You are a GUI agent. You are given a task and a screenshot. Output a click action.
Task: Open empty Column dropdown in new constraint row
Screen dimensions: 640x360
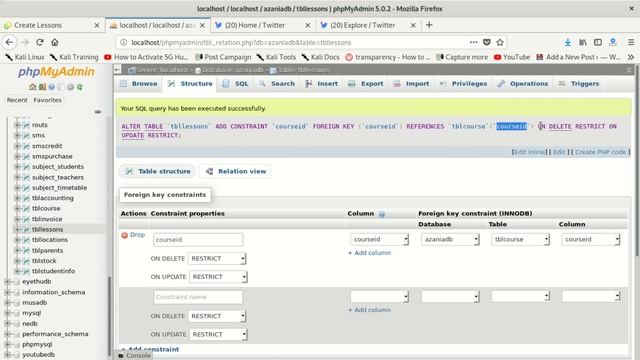click(x=380, y=297)
